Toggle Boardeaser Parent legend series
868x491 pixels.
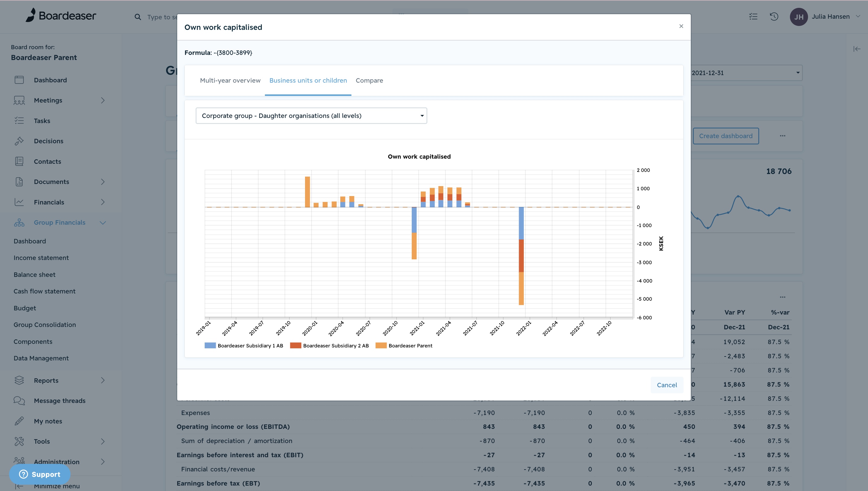point(404,346)
